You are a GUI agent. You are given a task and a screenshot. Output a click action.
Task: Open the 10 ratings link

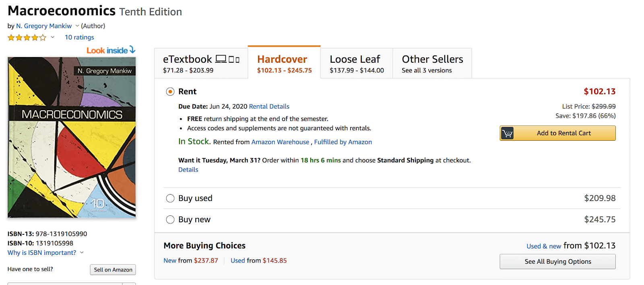click(x=79, y=37)
